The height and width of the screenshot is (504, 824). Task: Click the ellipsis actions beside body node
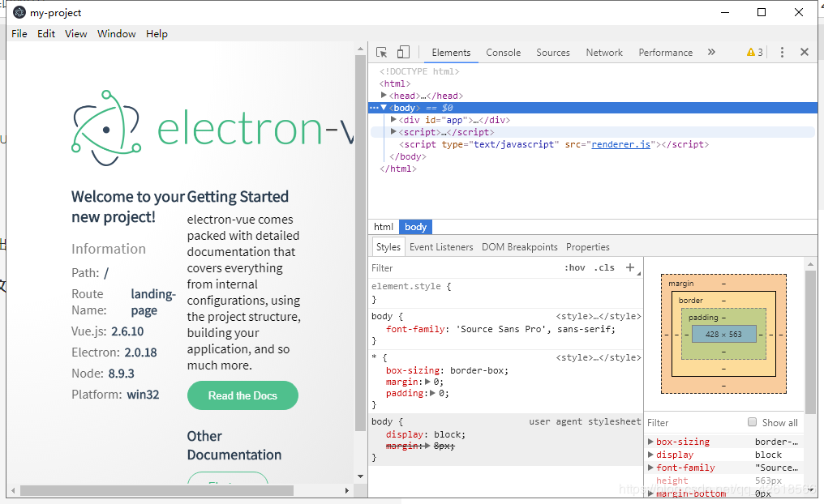click(x=374, y=108)
